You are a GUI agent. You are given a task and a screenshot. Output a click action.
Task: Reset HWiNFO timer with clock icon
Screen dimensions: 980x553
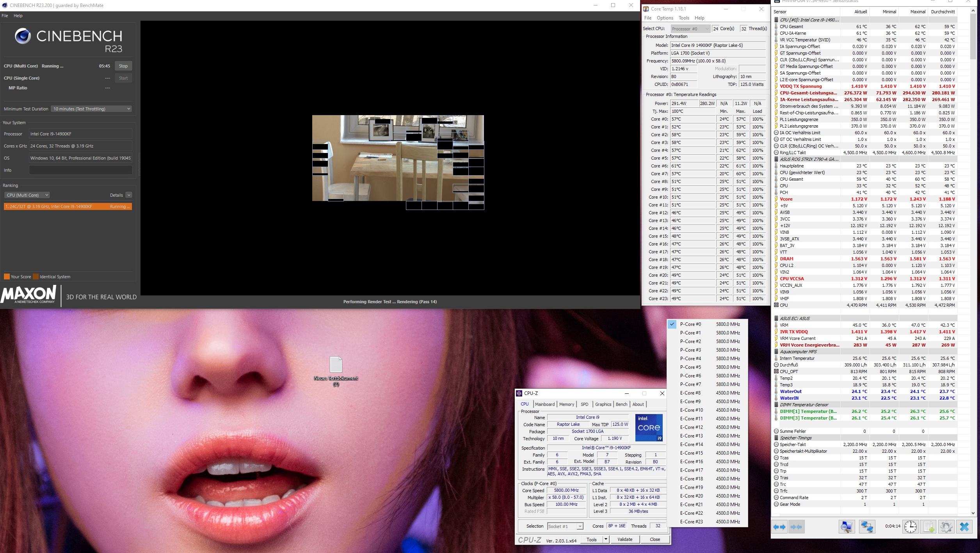[x=910, y=527]
